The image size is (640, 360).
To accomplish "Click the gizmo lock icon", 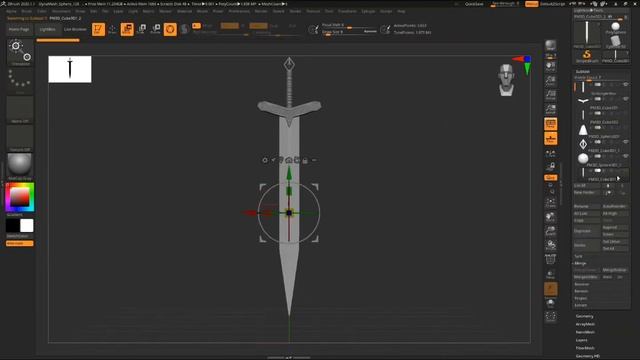I will coord(305,160).
